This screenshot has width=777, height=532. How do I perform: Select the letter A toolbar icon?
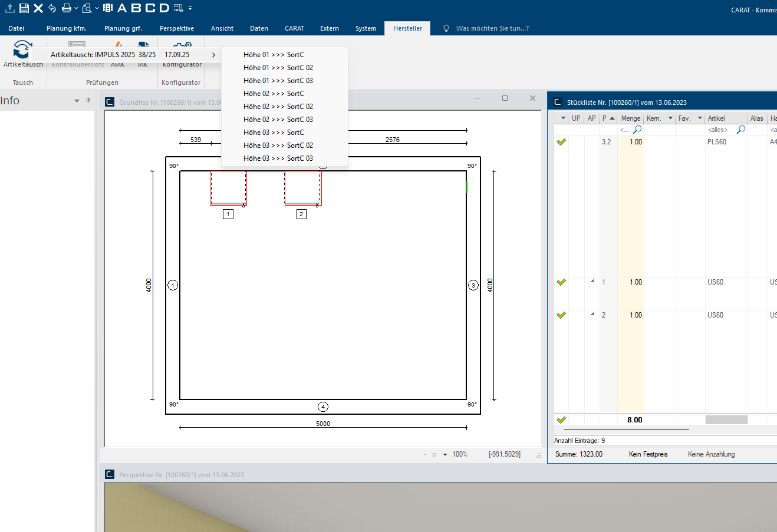122,8
